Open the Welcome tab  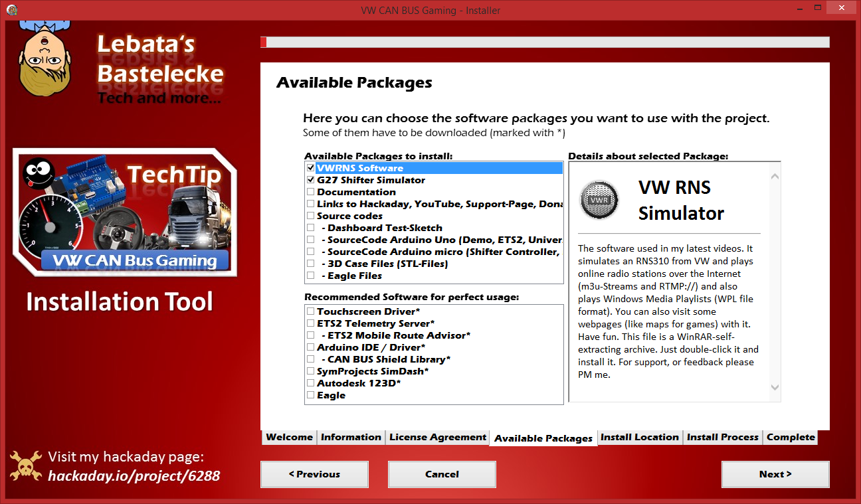[289, 437]
